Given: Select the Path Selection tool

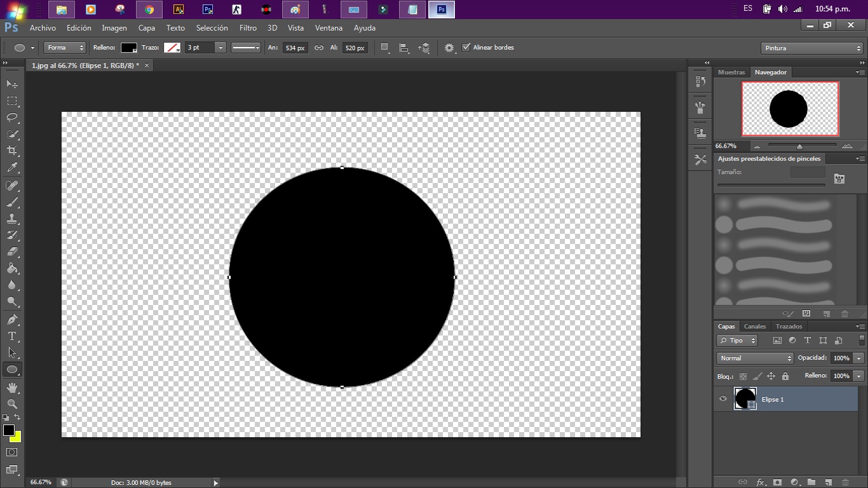Looking at the screenshot, I should (x=12, y=352).
